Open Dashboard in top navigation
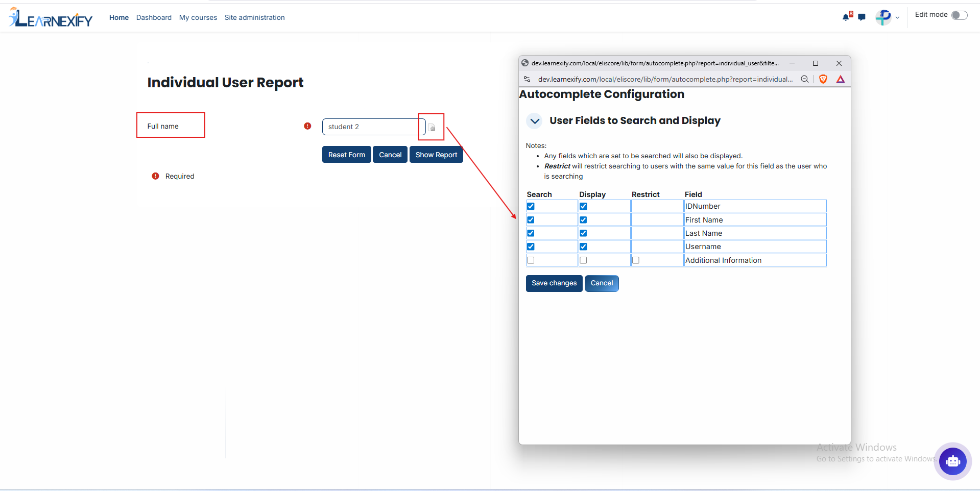 click(x=154, y=17)
